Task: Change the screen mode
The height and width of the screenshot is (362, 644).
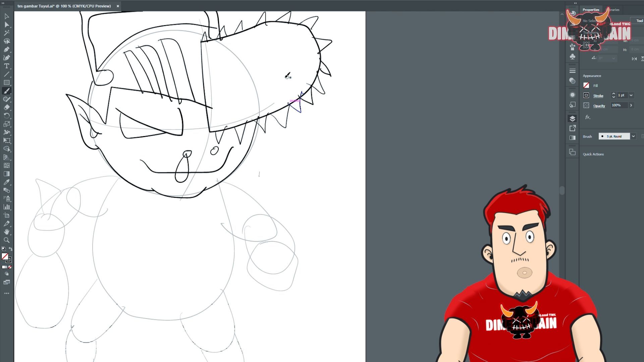Action: click(x=7, y=282)
